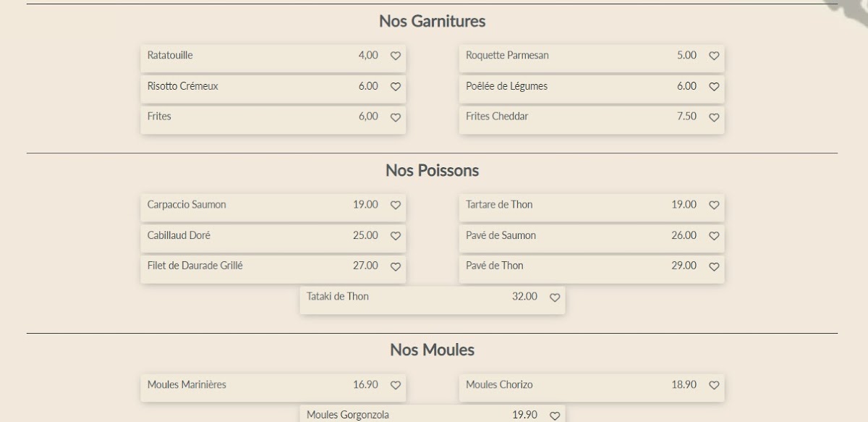Click heart icon next to Roquette Parmesan
Image resolution: width=868 pixels, height=422 pixels.
714,56
